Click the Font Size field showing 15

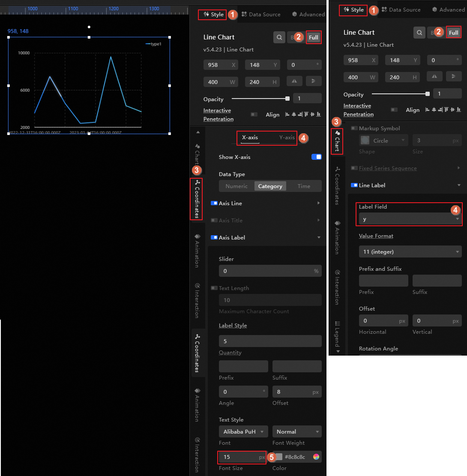click(242, 457)
